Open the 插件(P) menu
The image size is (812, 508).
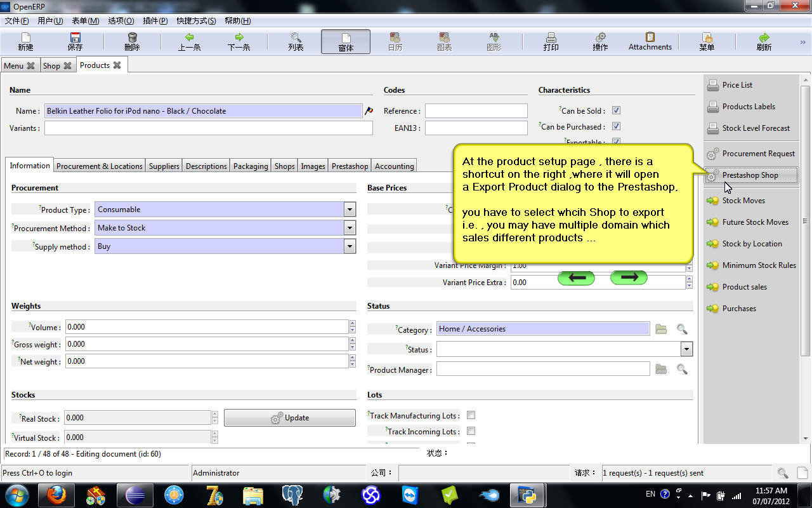[155, 21]
